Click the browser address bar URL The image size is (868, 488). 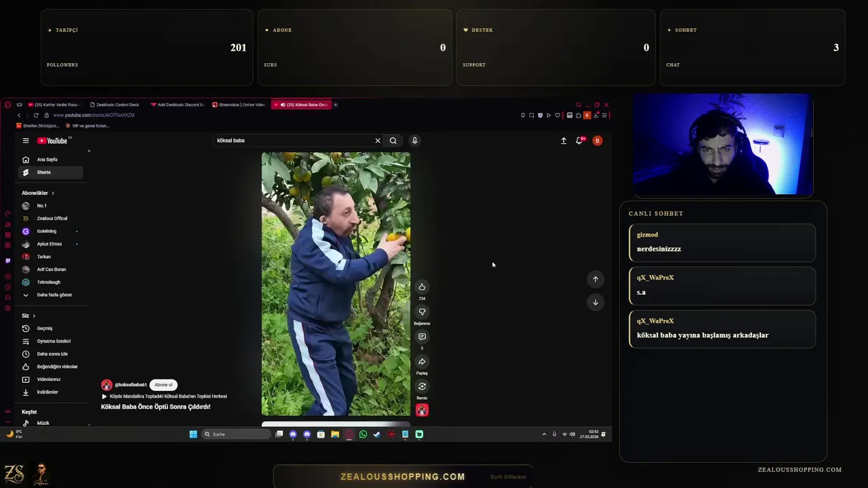click(94, 115)
